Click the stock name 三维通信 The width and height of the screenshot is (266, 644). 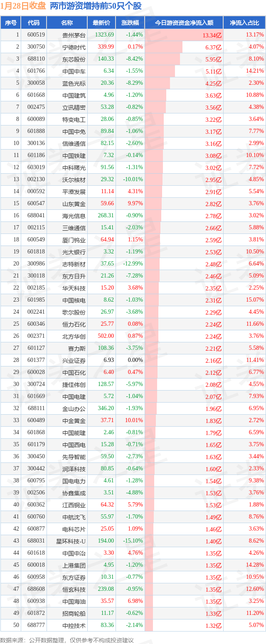(74, 228)
